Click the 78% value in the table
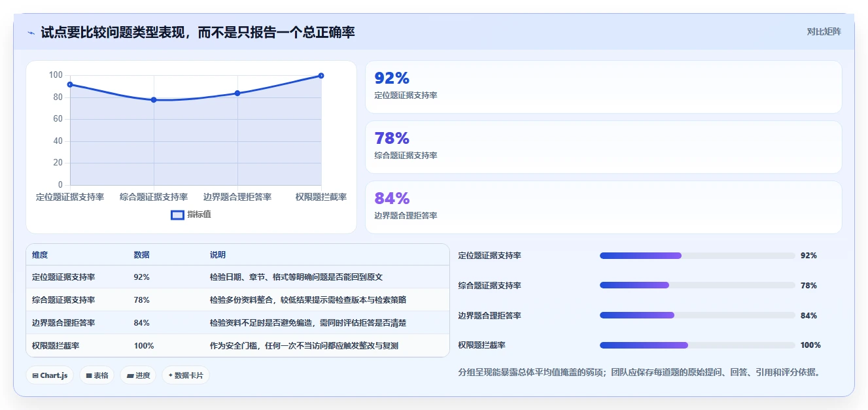 pyautogui.click(x=141, y=299)
